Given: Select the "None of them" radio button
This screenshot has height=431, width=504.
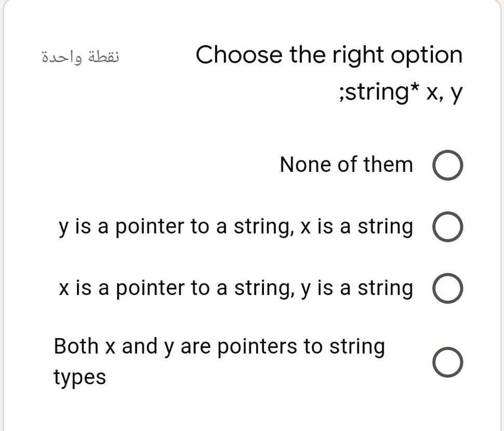Looking at the screenshot, I should [448, 165].
